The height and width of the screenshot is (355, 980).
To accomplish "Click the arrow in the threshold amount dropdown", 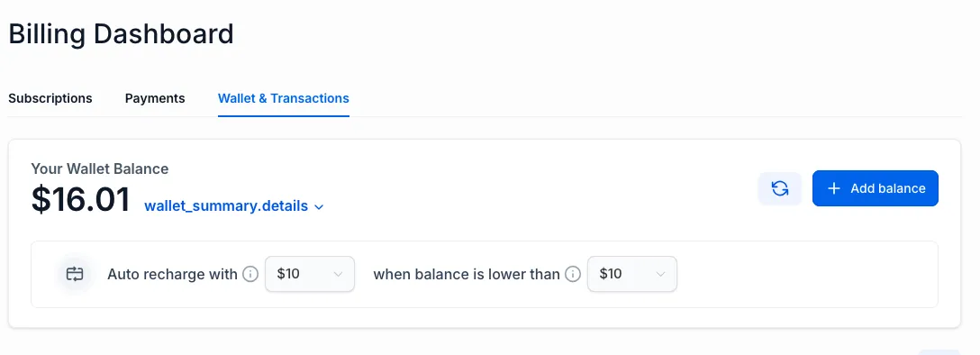I will [x=660, y=274].
